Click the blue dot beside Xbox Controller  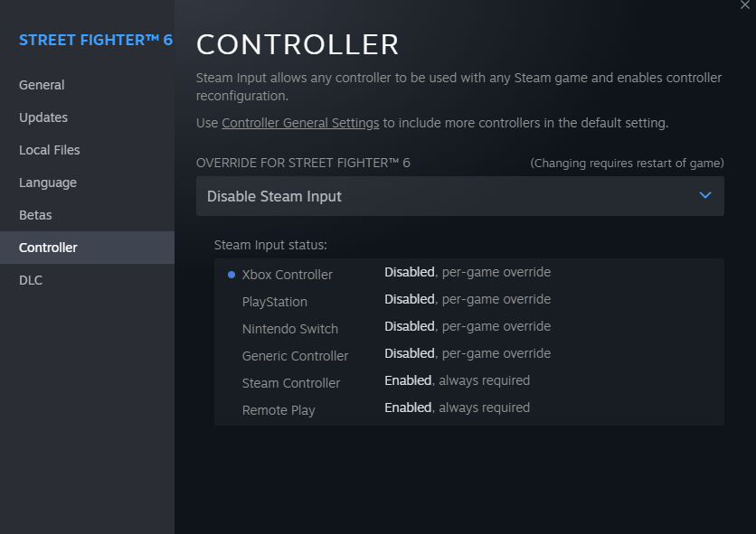232,275
